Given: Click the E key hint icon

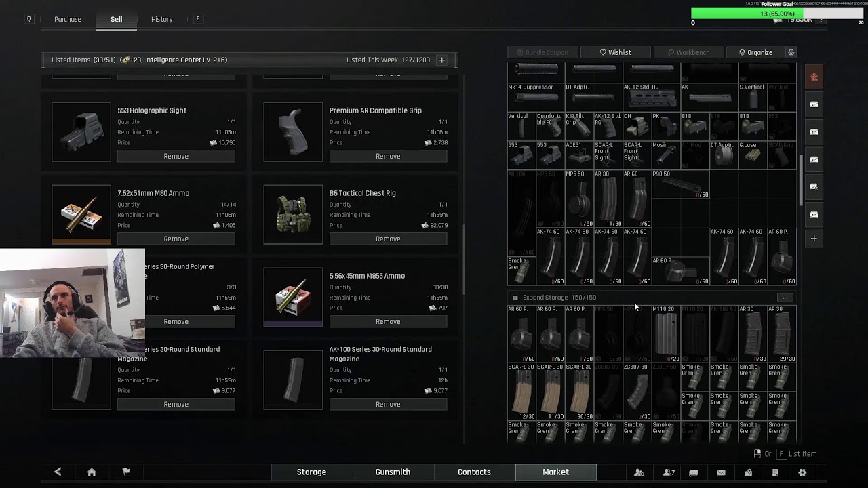Looking at the screenshot, I should [x=197, y=19].
